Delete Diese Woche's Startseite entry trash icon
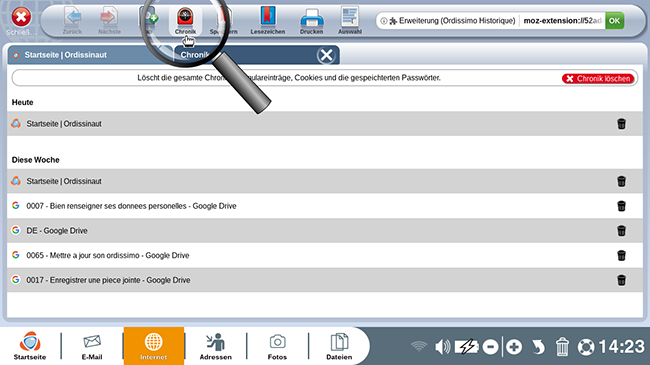This screenshot has width=650, height=365. pos(621,181)
